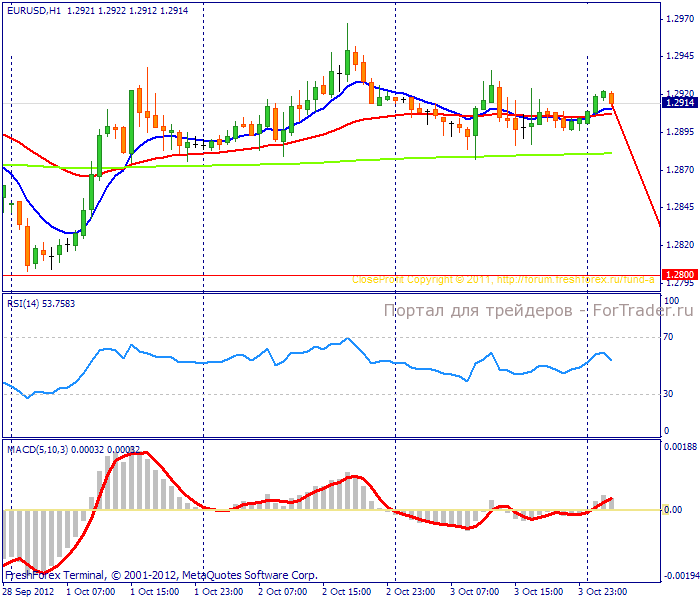Select the 2 Oct 15:00 time axis label
This screenshot has width=700, height=600.
click(x=345, y=591)
